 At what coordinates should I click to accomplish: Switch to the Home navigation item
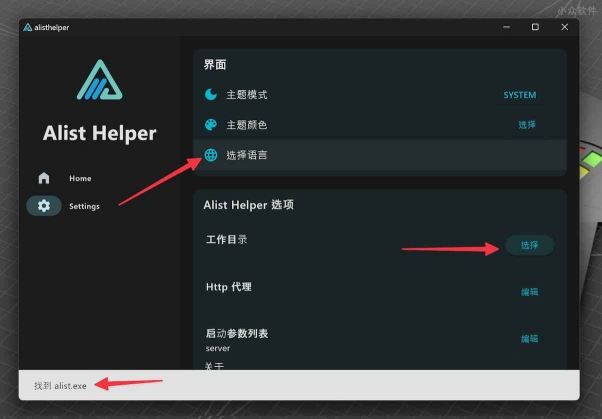pyautogui.click(x=80, y=178)
